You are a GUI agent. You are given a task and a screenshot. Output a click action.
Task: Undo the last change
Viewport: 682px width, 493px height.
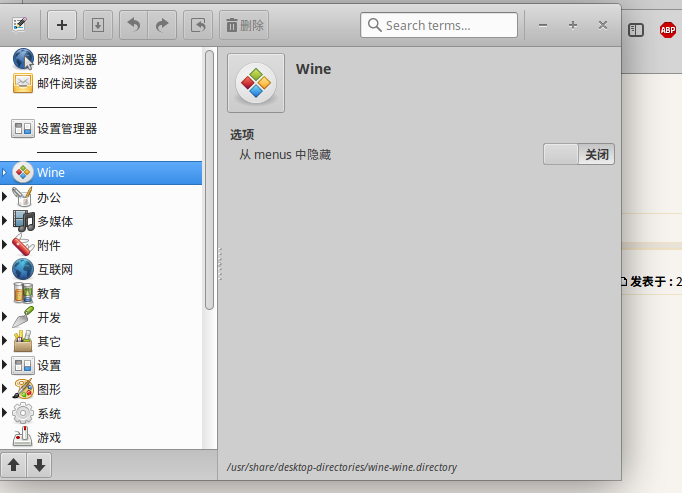coord(134,25)
